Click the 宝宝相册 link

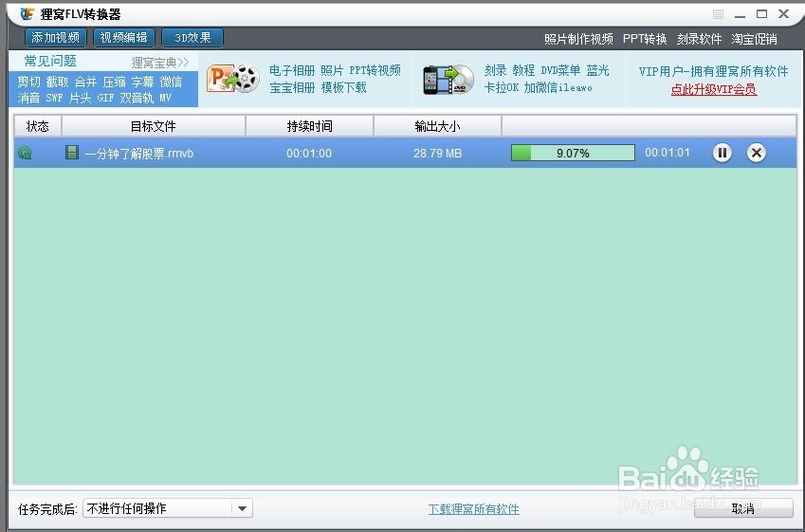292,87
